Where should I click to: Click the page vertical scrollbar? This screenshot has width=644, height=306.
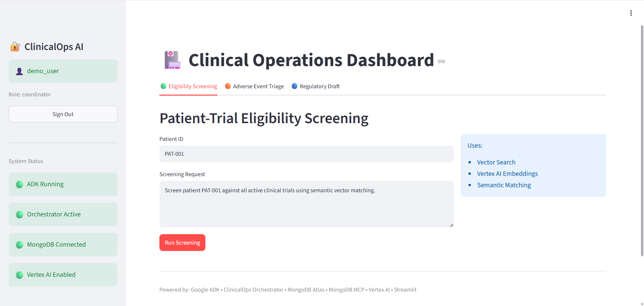[642, 141]
